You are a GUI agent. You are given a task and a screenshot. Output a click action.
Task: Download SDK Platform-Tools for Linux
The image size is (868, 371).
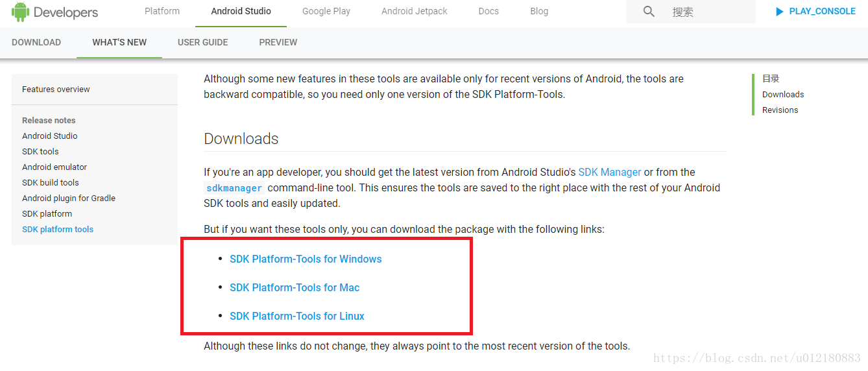(297, 316)
